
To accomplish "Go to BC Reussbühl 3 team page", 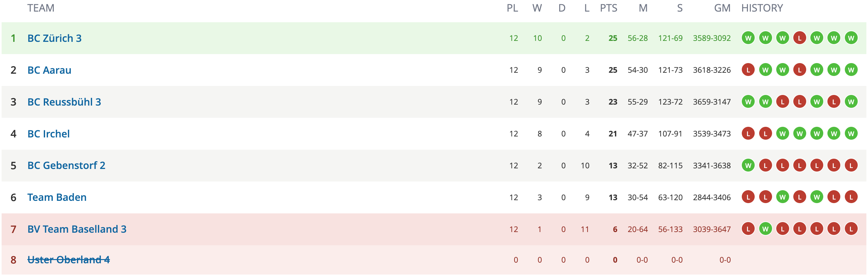I will 64,102.
